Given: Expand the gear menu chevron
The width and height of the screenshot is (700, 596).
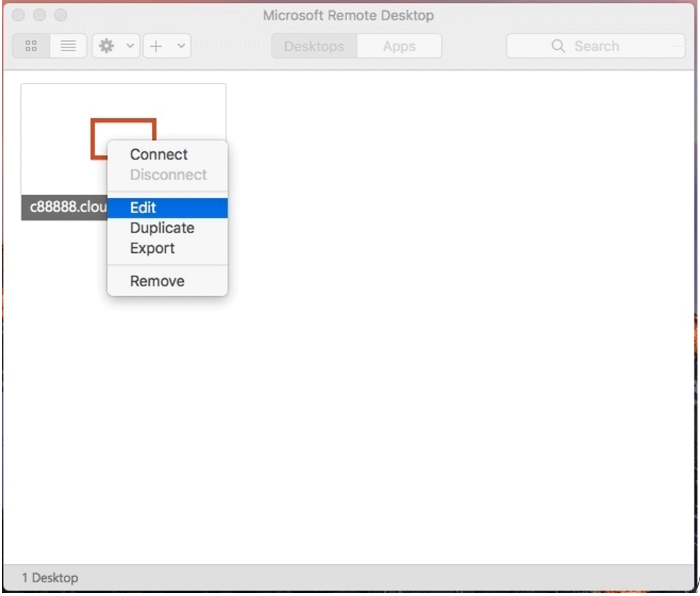Looking at the screenshot, I should point(130,46).
